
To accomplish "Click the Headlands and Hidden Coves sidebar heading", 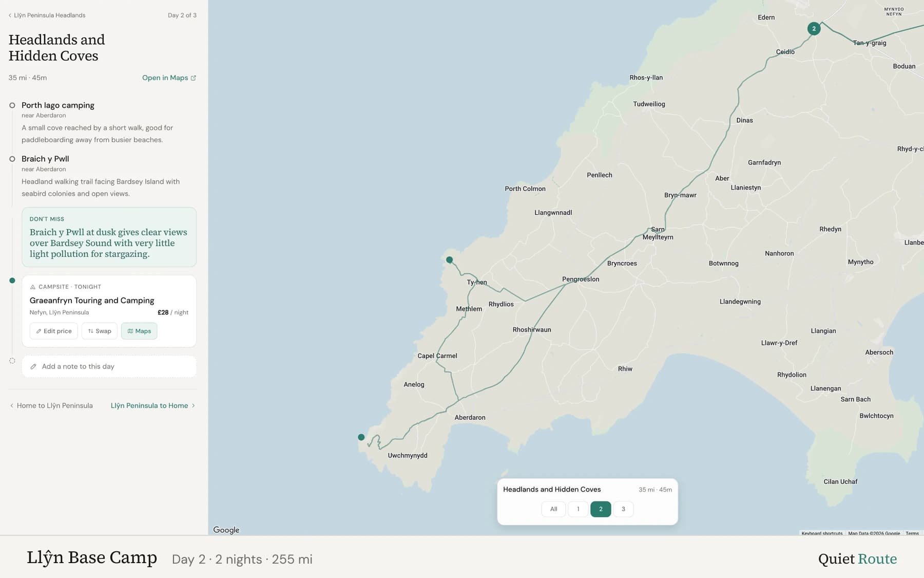I will click(x=57, y=48).
